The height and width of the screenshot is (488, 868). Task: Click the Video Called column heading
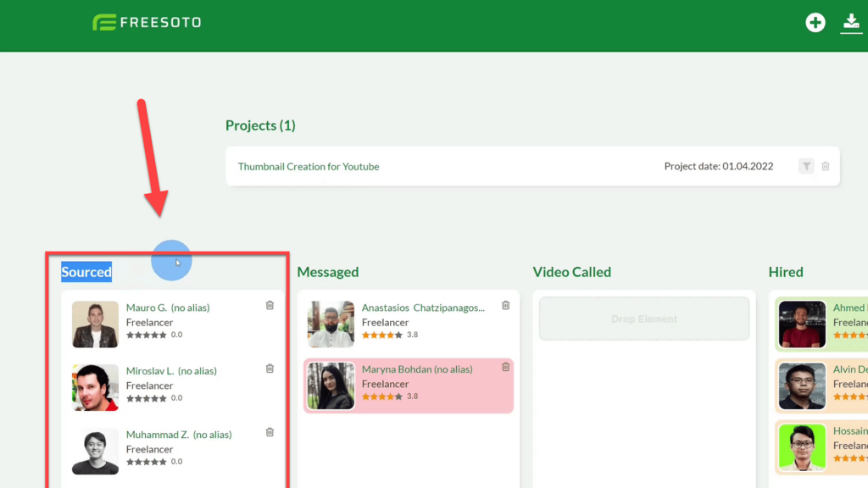tap(572, 272)
